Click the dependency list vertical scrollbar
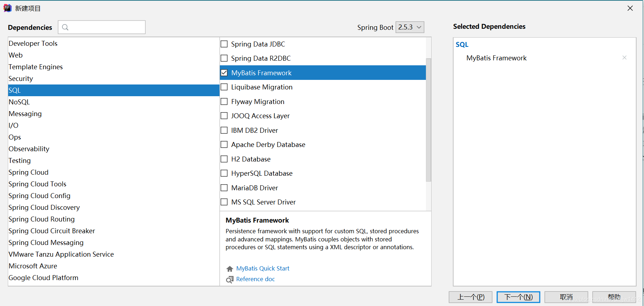The width and height of the screenshot is (644, 306). coord(428,120)
